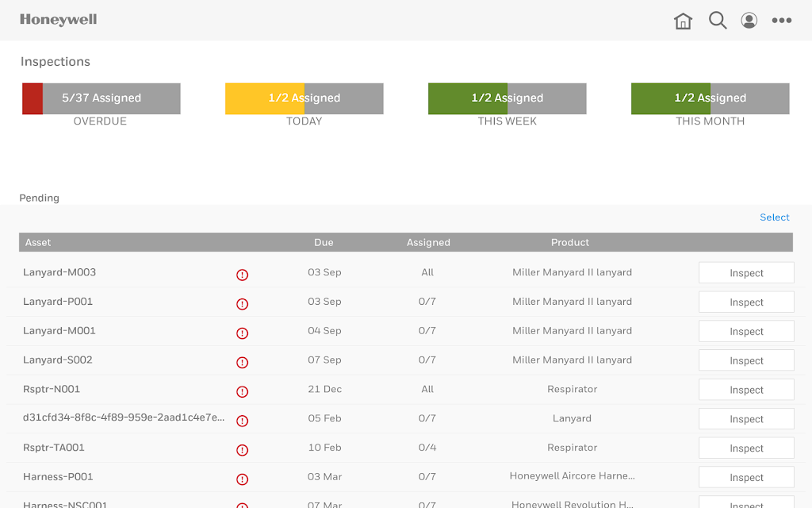Click the Honeywell logo
Screen dimensions: 812x508
[x=59, y=20]
